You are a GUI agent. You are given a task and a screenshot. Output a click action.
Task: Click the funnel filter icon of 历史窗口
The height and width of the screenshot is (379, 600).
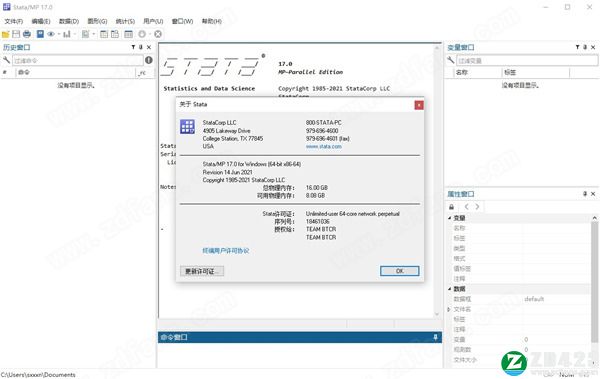133,47
